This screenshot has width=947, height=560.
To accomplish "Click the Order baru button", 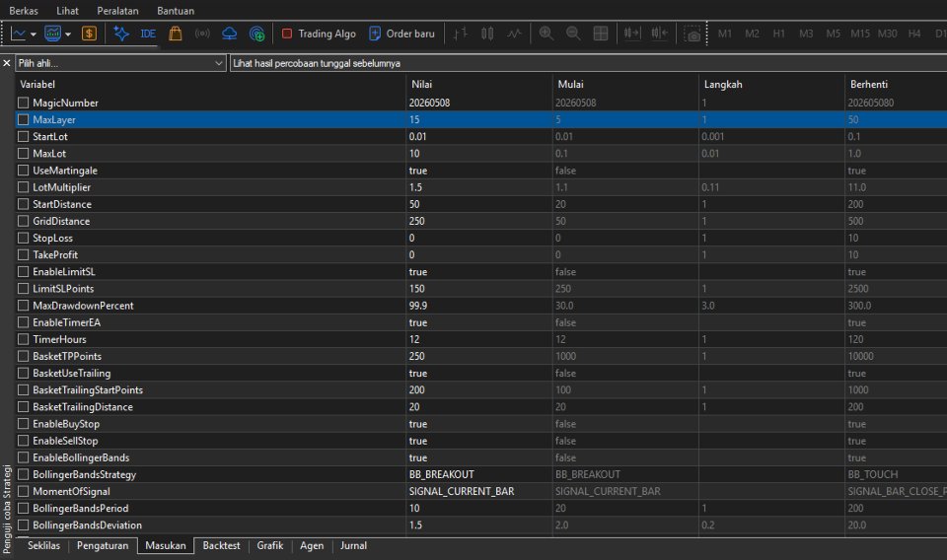I will click(401, 34).
